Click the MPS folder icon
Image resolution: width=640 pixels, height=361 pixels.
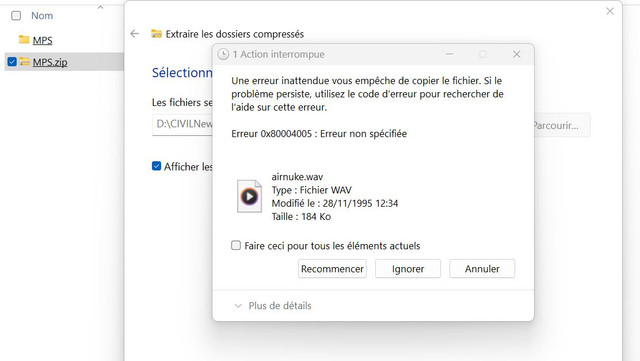24,40
